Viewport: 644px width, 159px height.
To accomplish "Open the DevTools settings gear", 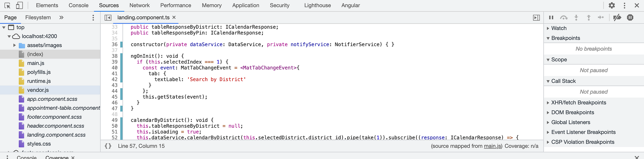I will click(612, 5).
